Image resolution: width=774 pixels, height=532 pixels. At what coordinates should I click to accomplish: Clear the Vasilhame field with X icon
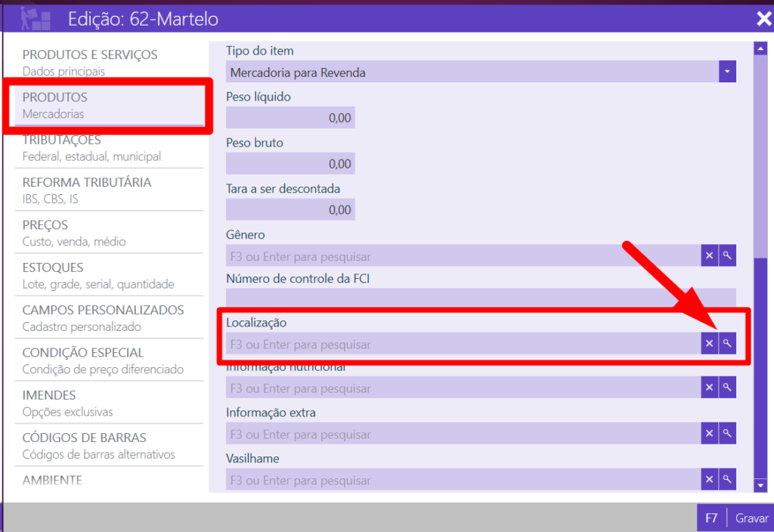[x=709, y=479]
